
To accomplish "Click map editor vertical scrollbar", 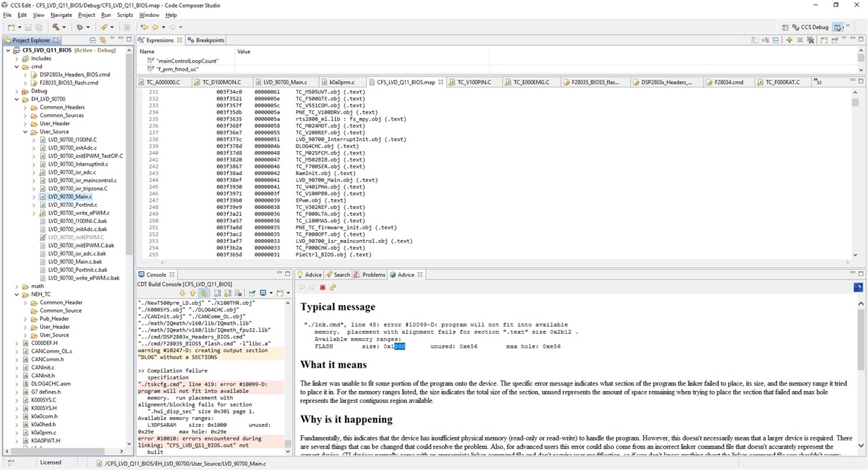I will [x=855, y=173].
